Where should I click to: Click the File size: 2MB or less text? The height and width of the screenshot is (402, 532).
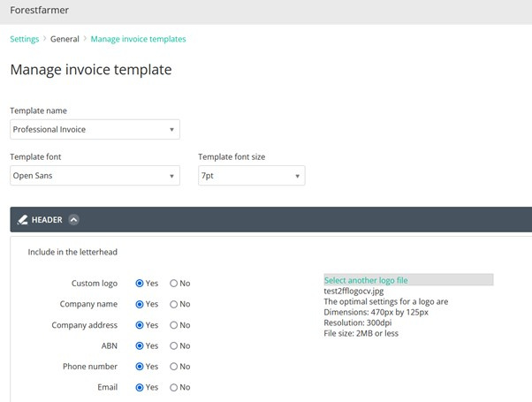[361, 333]
